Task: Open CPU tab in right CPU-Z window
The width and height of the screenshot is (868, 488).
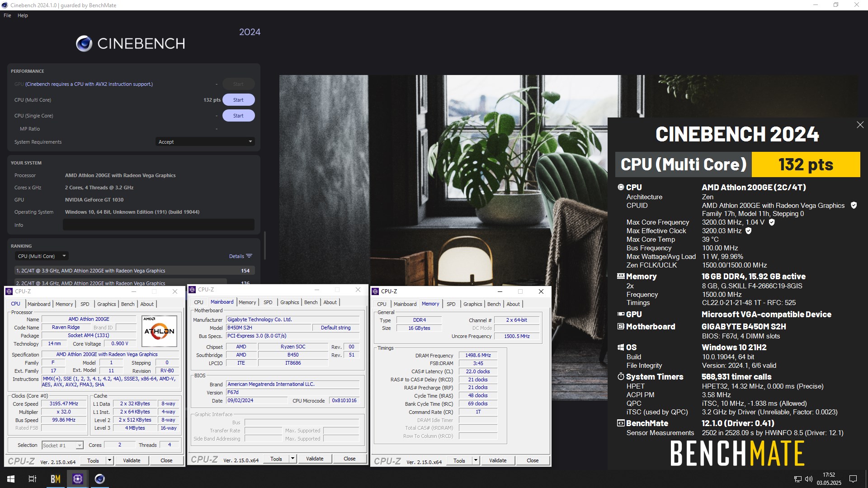Action: pyautogui.click(x=382, y=304)
